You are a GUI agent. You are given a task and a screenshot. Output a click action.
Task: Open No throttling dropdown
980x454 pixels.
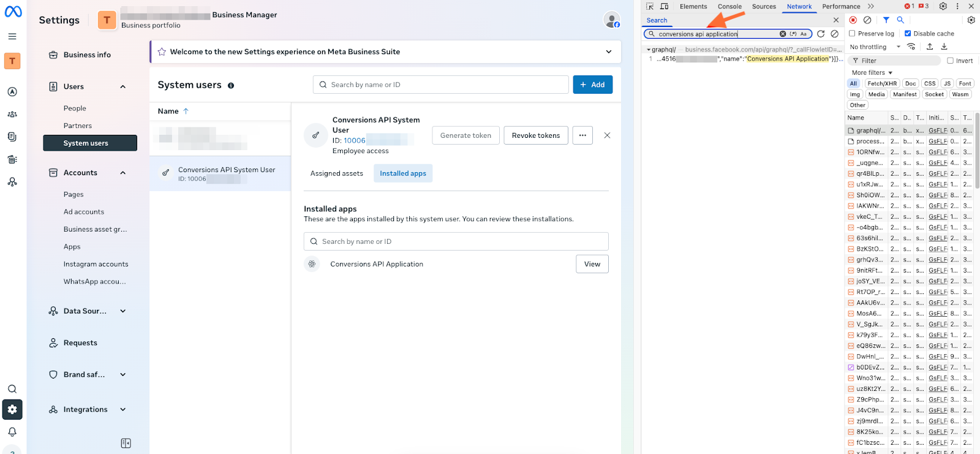[x=875, y=47]
